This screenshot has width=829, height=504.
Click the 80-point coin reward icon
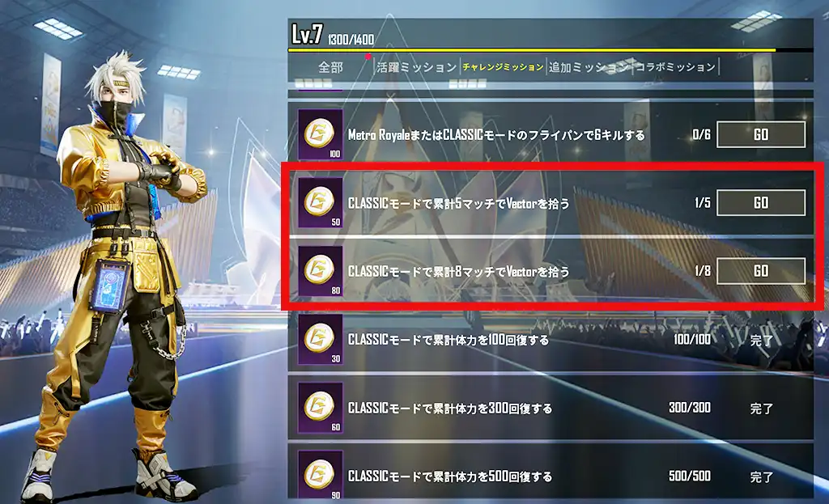point(321,270)
